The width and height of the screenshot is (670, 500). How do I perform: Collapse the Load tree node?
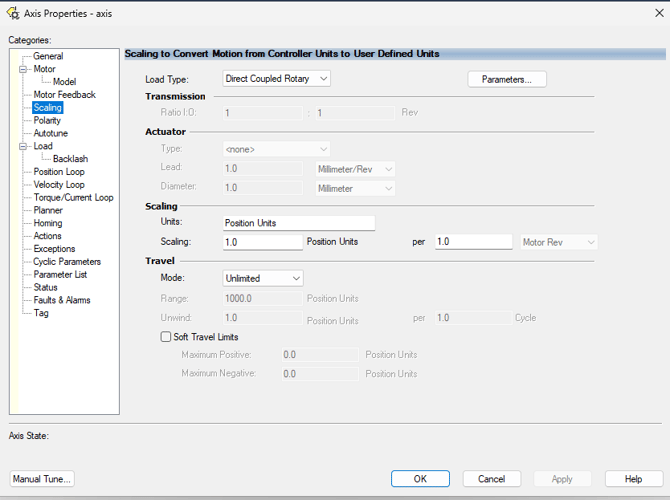pyautogui.click(x=22, y=146)
